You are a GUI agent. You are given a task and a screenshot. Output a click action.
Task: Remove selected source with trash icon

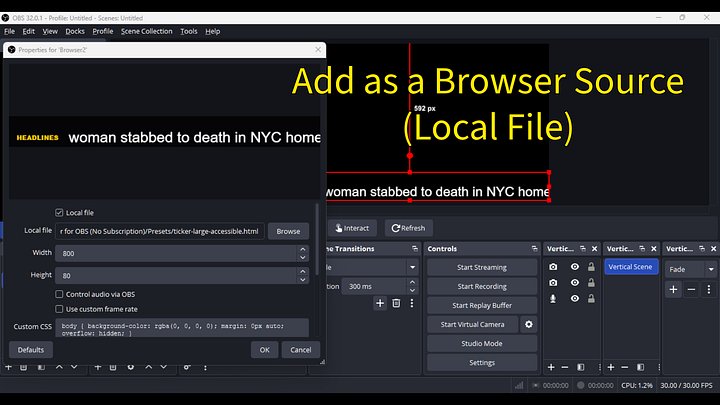point(113,367)
